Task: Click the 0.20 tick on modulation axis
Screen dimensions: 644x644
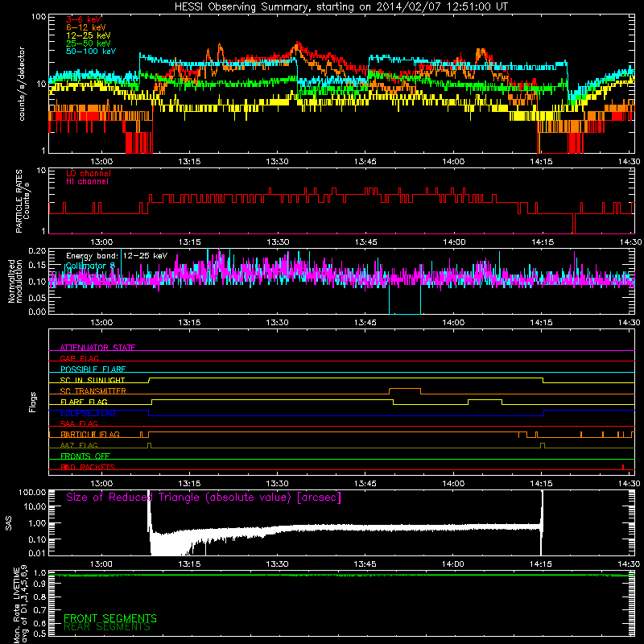Action: (x=37, y=251)
